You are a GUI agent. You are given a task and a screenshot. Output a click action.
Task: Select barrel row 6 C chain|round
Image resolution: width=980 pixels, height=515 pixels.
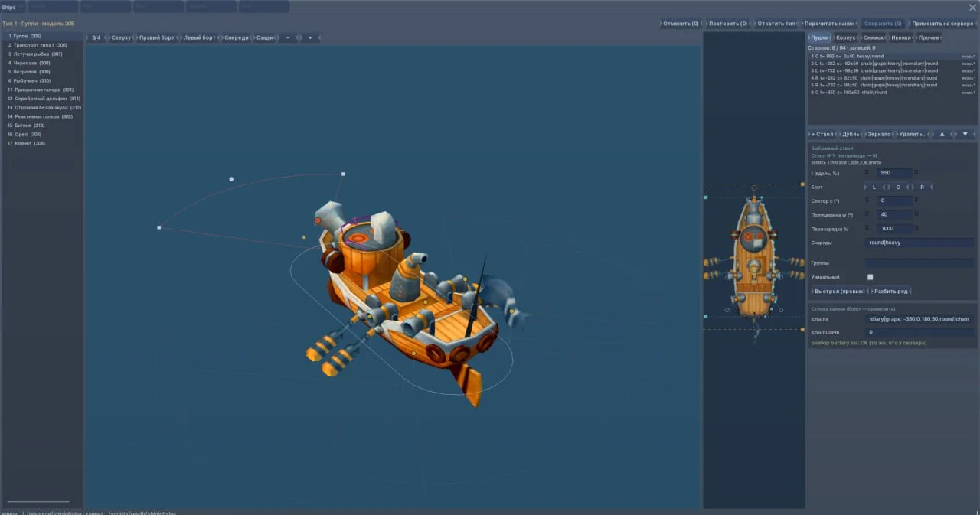click(892, 92)
